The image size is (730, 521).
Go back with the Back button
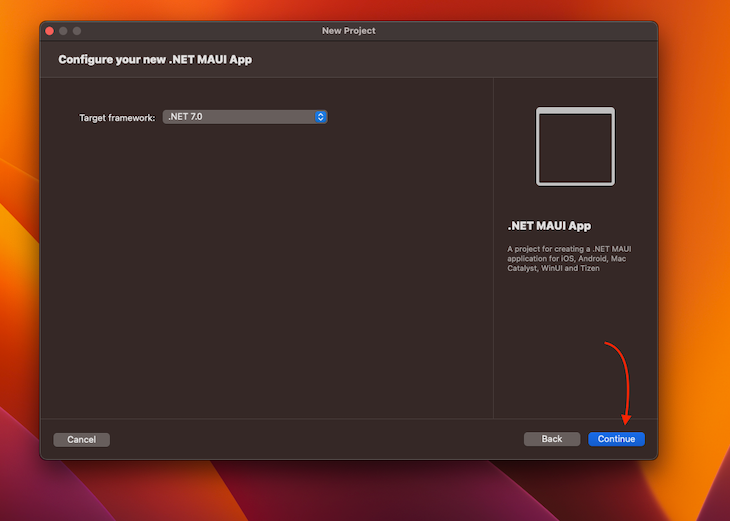[x=552, y=439]
